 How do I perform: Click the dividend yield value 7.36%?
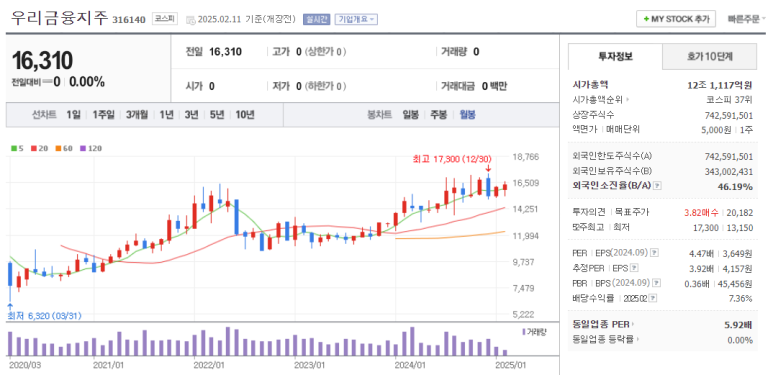pyautogui.click(x=740, y=298)
